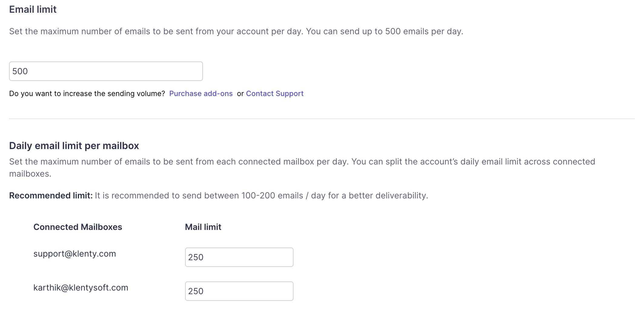Focus the mail limit field for karthik@klentysoft.com
Image resolution: width=644 pixels, height=309 pixels.
(239, 291)
